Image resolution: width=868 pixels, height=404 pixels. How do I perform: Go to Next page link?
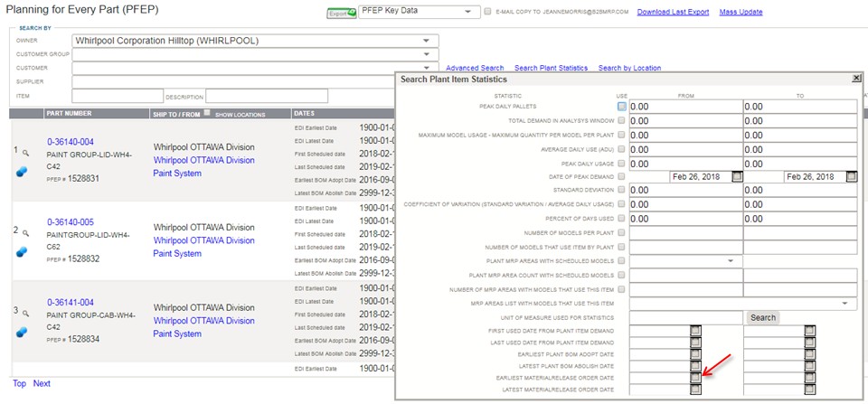coord(42,383)
